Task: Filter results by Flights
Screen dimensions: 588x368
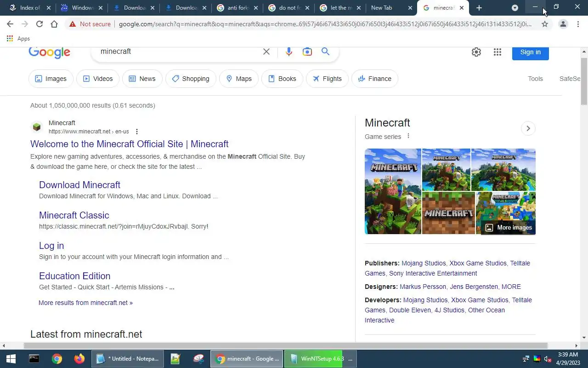Action: [327, 79]
